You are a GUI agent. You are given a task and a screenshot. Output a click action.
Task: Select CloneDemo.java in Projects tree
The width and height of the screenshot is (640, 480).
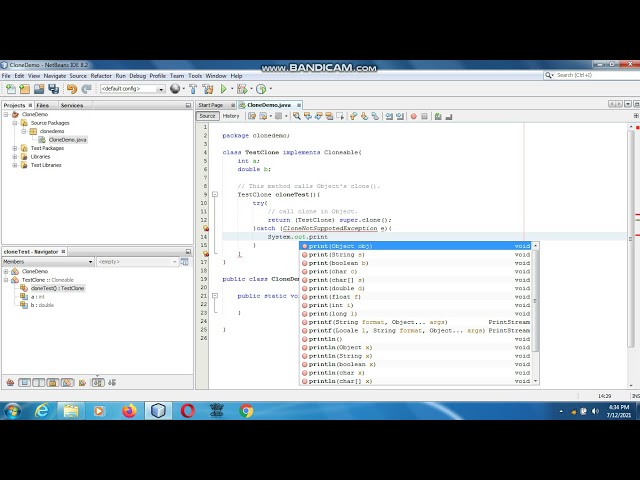tap(67, 140)
